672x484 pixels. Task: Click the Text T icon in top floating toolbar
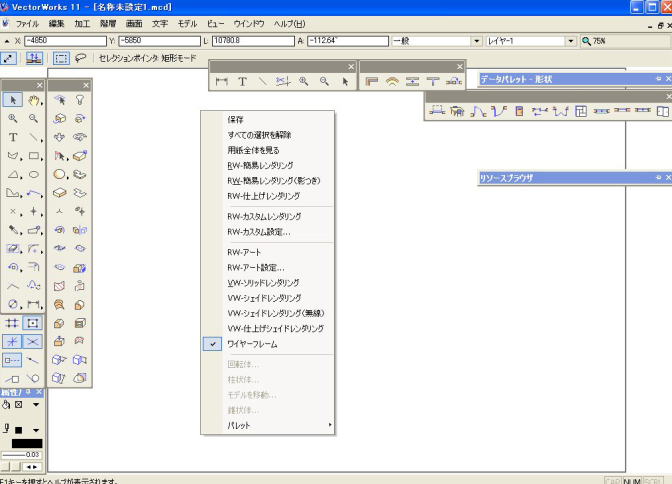pos(242,81)
